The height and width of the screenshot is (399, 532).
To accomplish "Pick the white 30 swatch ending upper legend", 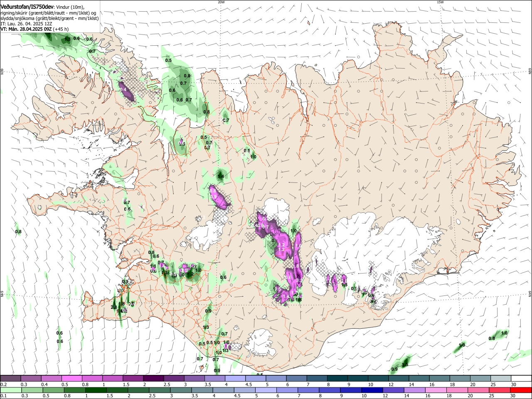I will coord(521,379).
